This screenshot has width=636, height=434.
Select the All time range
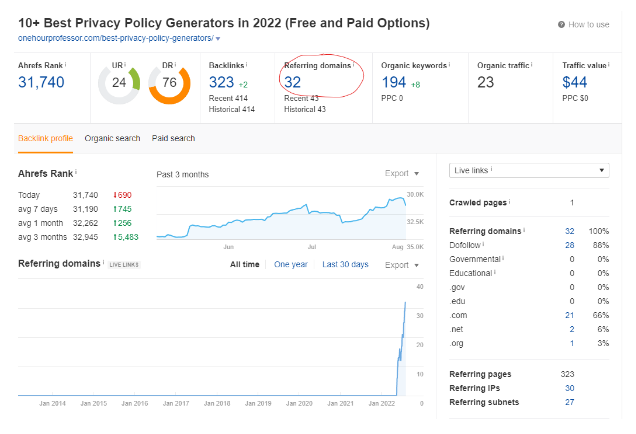245,264
